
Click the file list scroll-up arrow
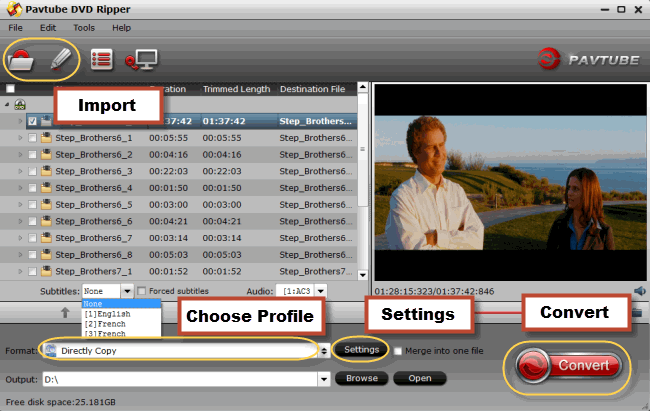point(363,87)
